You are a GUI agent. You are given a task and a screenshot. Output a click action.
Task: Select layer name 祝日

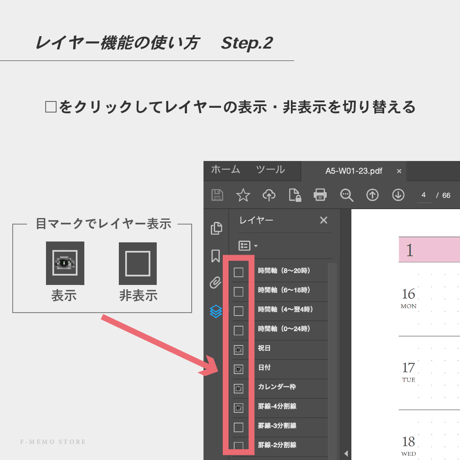click(x=264, y=348)
